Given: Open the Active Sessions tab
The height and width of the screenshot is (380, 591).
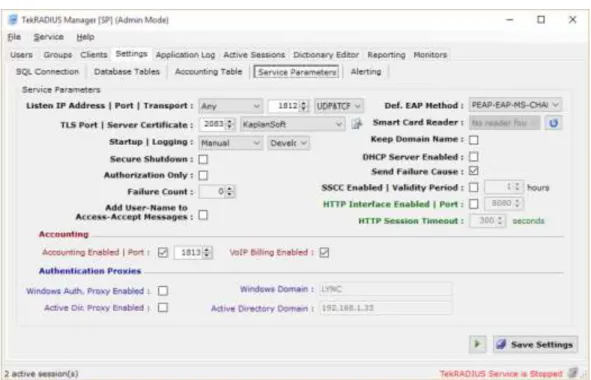Looking at the screenshot, I should (254, 55).
